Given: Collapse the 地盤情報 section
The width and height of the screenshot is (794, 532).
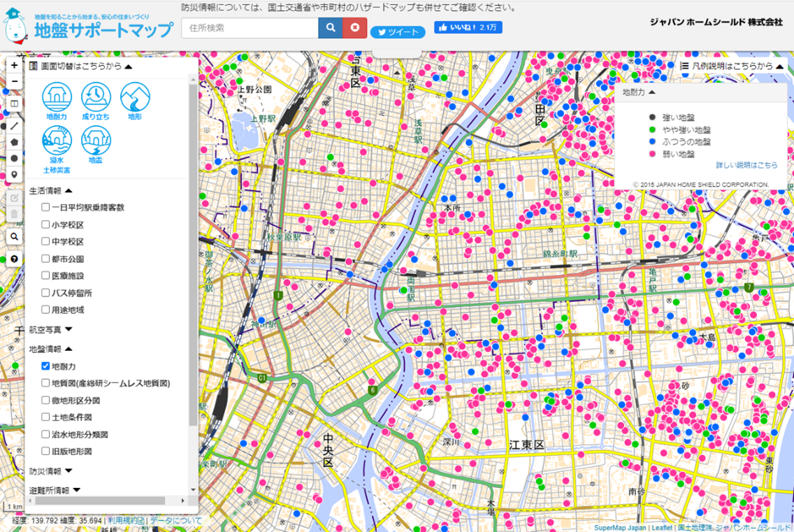Looking at the screenshot, I should [x=69, y=349].
